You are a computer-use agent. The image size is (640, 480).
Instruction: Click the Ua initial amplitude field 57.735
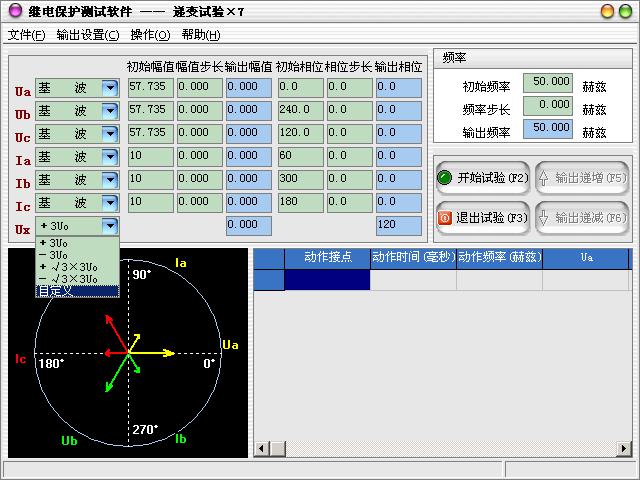click(149, 88)
